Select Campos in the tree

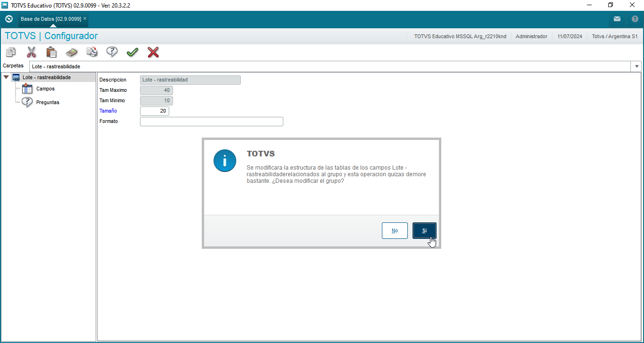point(45,89)
